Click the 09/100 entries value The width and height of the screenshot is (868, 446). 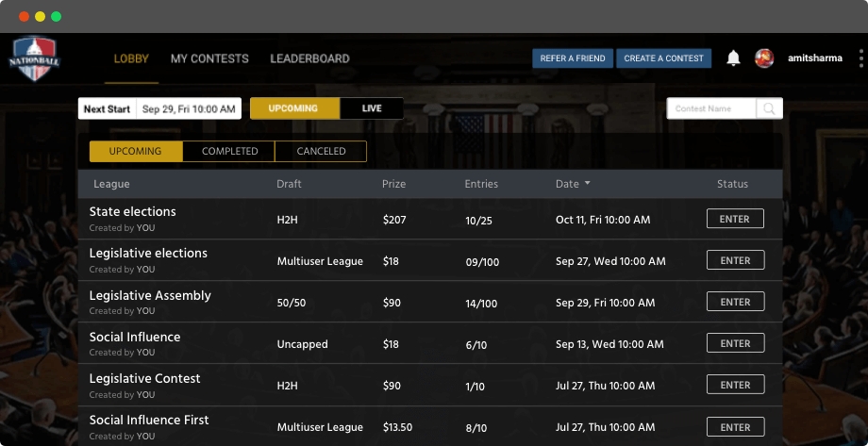click(x=482, y=262)
